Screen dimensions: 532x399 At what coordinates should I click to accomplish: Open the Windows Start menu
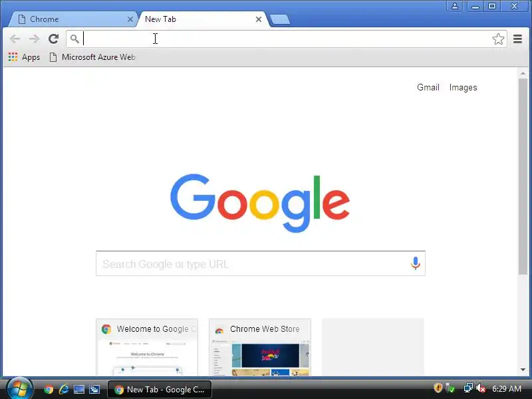click(20, 389)
